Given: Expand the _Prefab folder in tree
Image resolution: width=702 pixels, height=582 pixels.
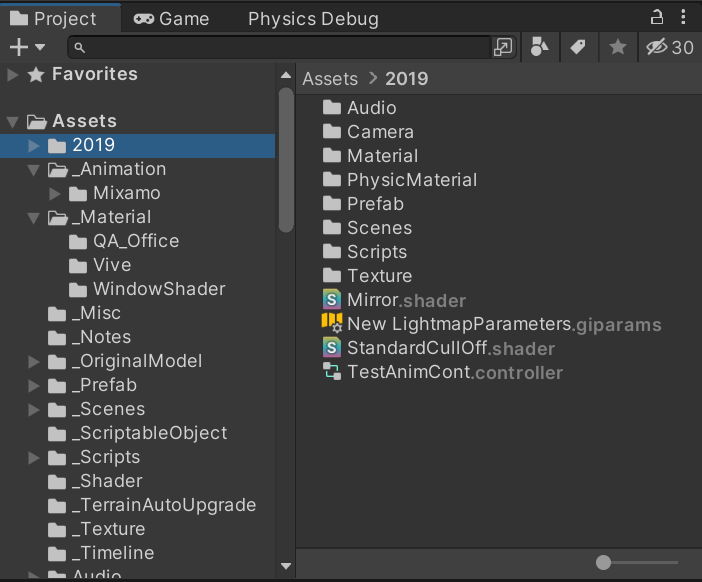Looking at the screenshot, I should click(x=34, y=386).
